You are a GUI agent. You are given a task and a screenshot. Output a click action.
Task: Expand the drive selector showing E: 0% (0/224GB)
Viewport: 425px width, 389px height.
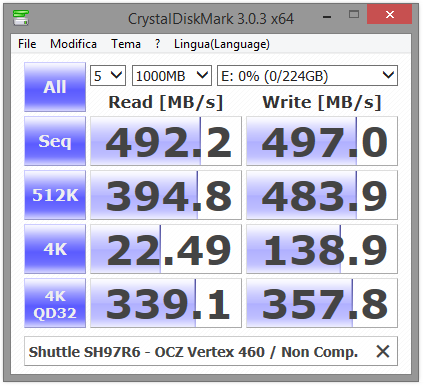click(307, 76)
